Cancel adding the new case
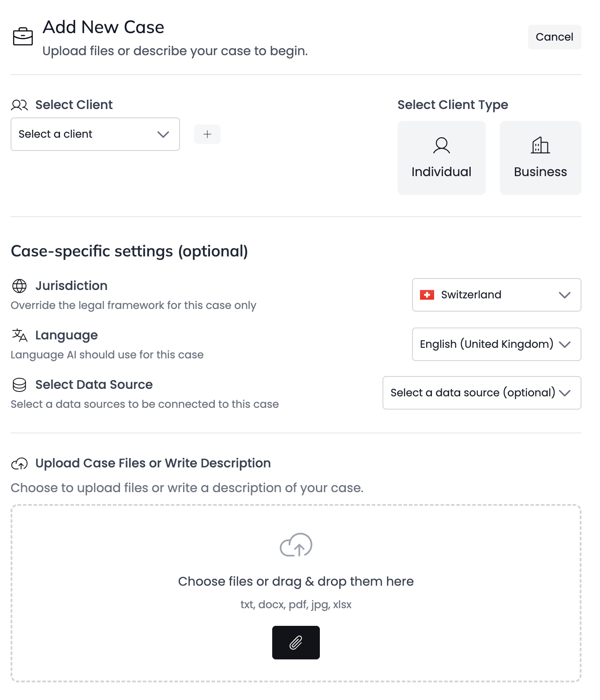The image size is (600, 700). point(555,37)
